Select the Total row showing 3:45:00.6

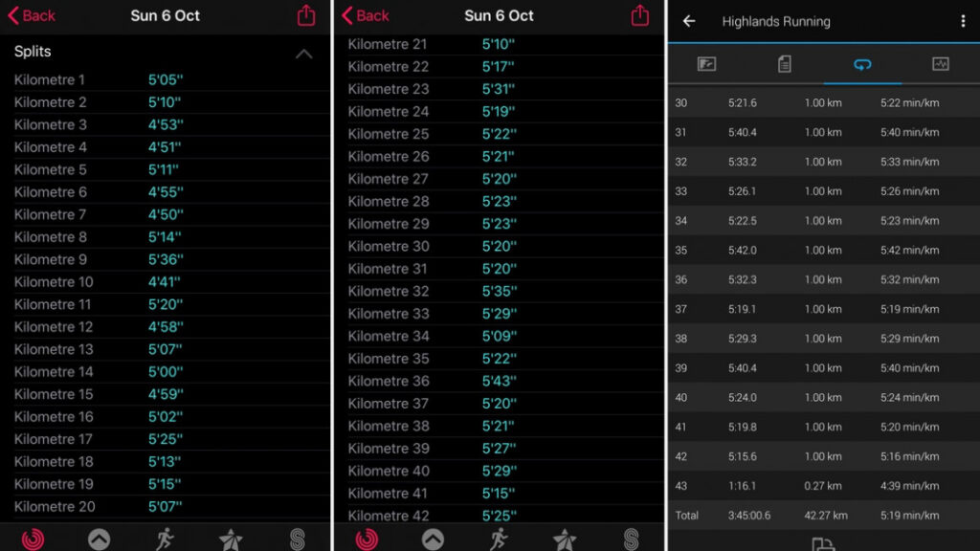[x=823, y=515]
